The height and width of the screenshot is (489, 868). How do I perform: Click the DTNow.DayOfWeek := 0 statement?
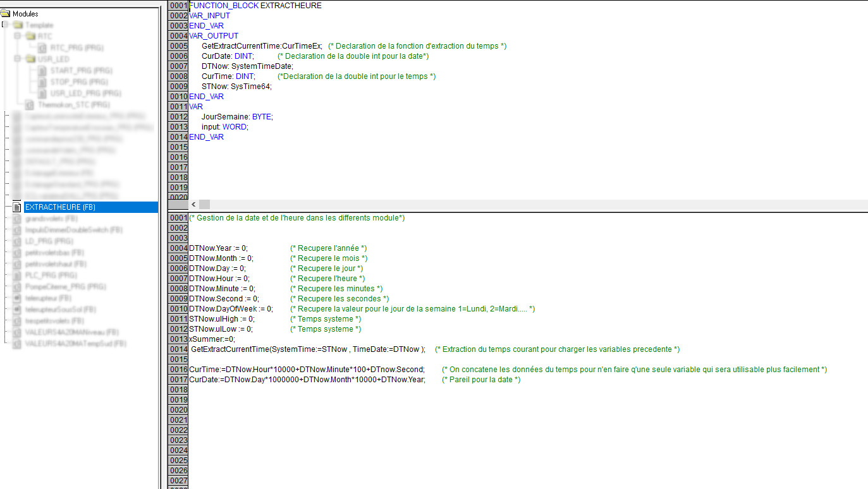click(x=231, y=309)
